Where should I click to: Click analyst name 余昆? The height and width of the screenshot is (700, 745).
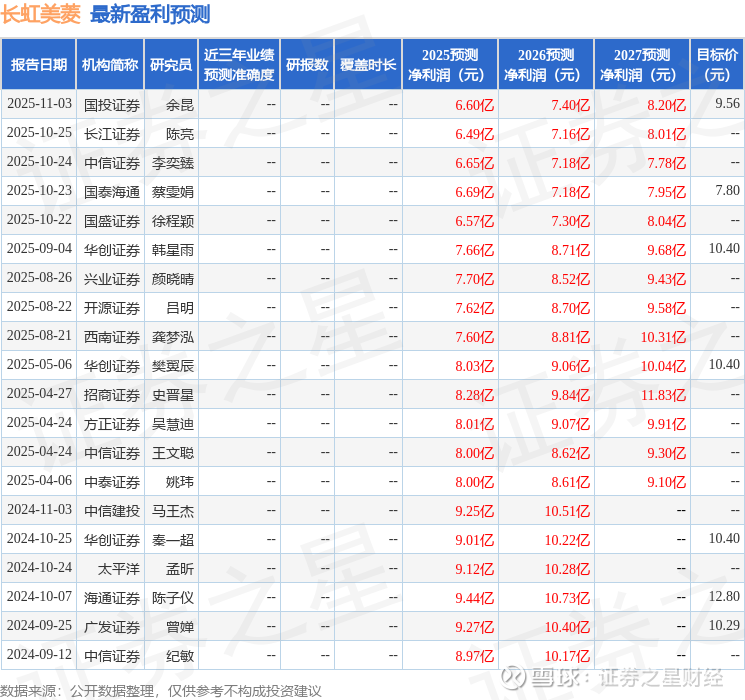point(180,105)
